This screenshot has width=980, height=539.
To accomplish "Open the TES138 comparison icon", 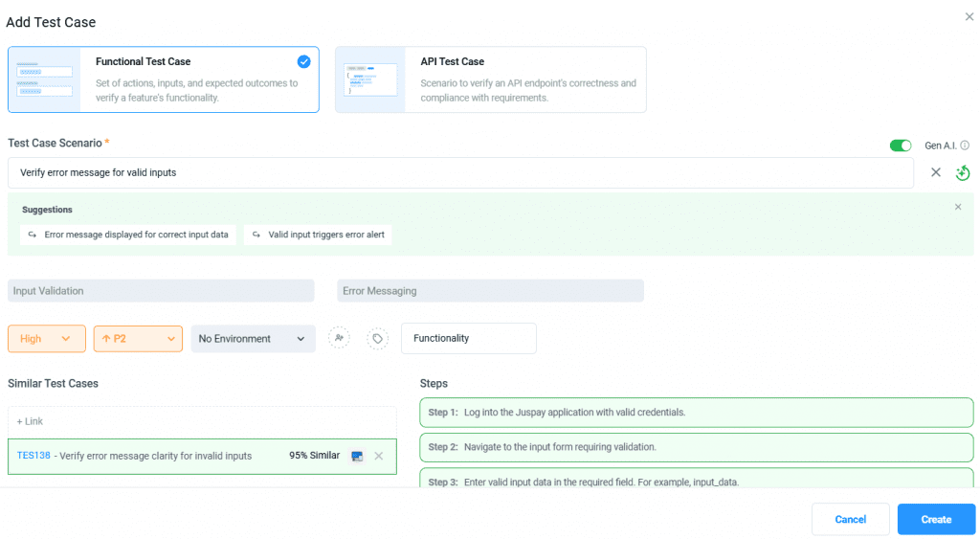I will click(x=357, y=456).
